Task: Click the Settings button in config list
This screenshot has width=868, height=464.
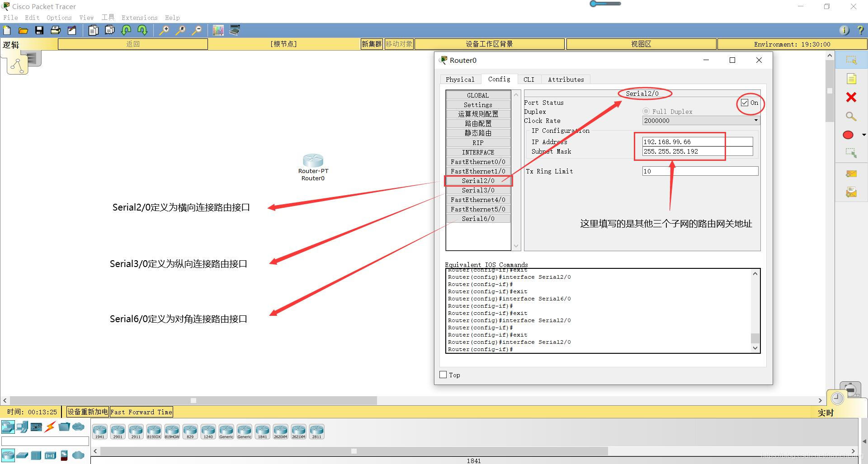Action: click(478, 105)
